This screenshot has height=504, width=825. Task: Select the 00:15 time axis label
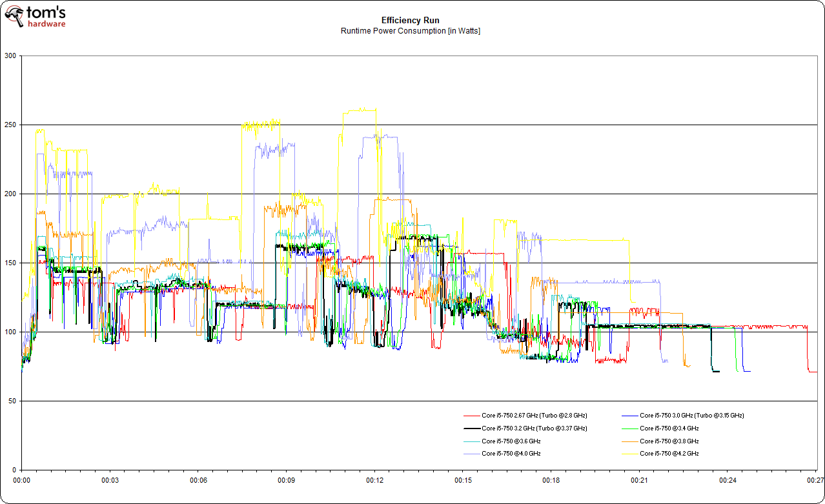click(x=463, y=481)
